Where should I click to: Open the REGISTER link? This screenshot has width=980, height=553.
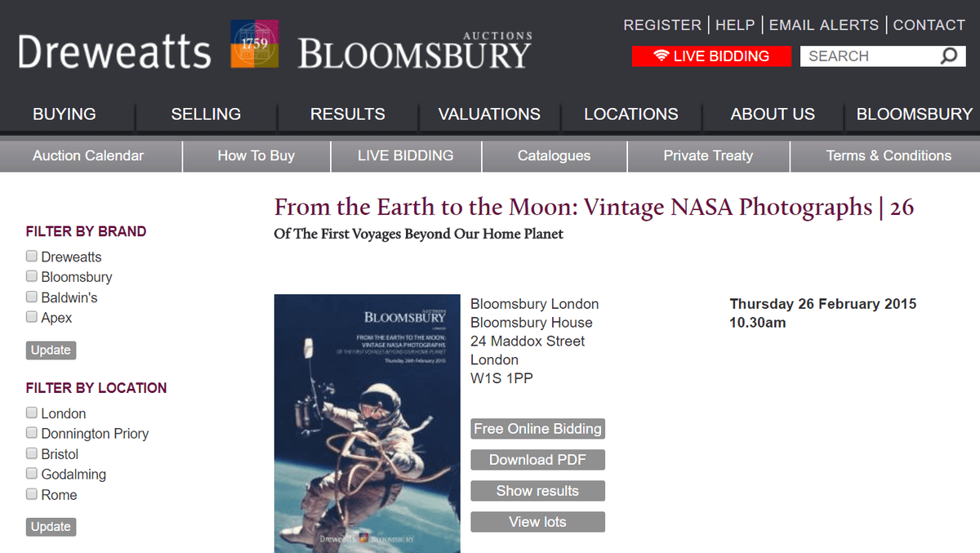coord(662,25)
